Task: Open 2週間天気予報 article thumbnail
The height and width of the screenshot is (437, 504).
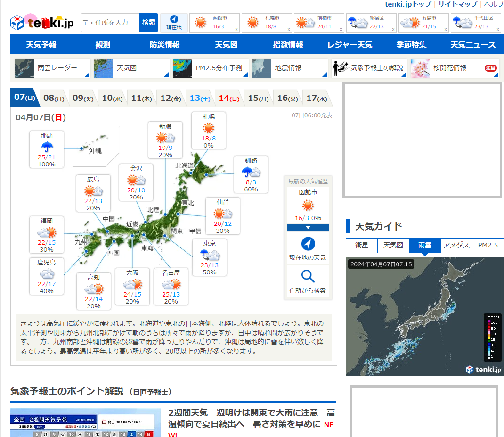Action: pyautogui.click(x=86, y=422)
